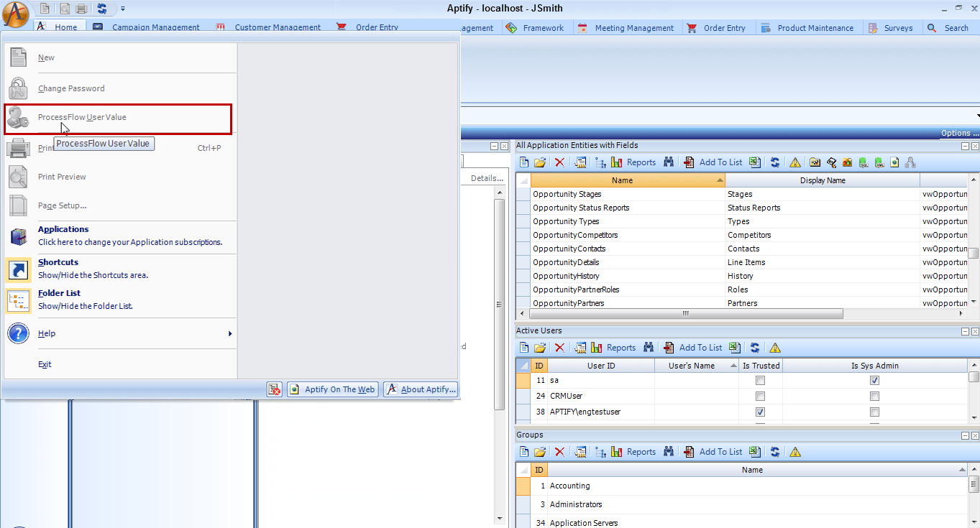Open the Find binoculars icon in Groups panel
The height and width of the screenshot is (528, 980).
(668, 451)
